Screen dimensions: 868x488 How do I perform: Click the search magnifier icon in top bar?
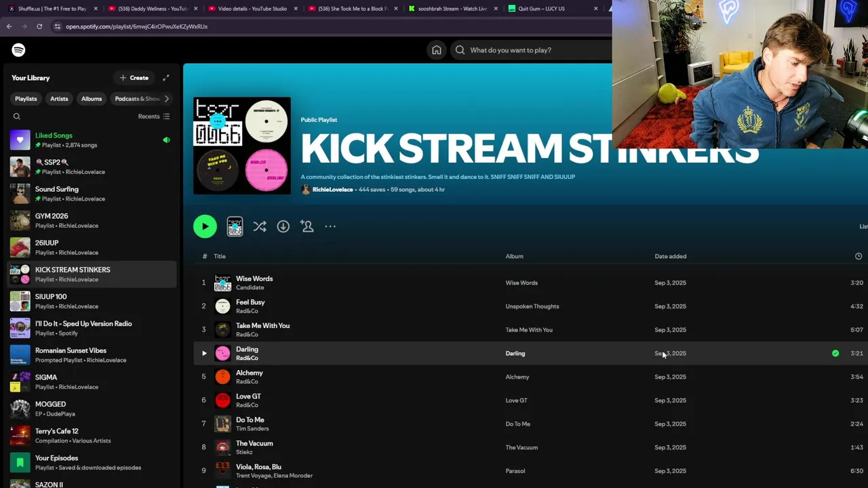pyautogui.click(x=460, y=50)
